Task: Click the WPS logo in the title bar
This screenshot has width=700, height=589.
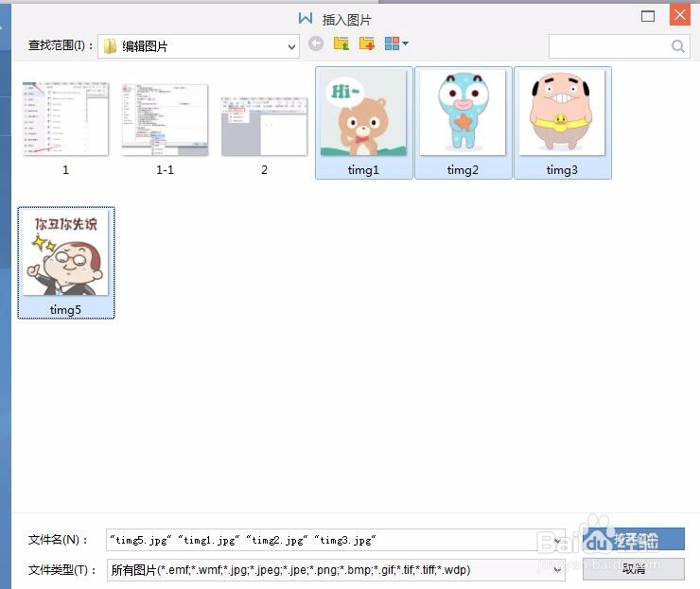Action: click(306, 18)
